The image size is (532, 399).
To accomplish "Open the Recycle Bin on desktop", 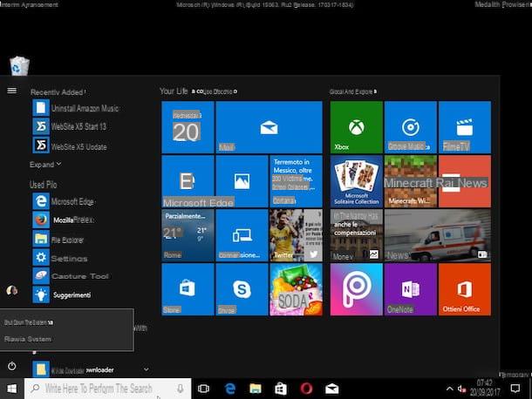I will coord(19,65).
